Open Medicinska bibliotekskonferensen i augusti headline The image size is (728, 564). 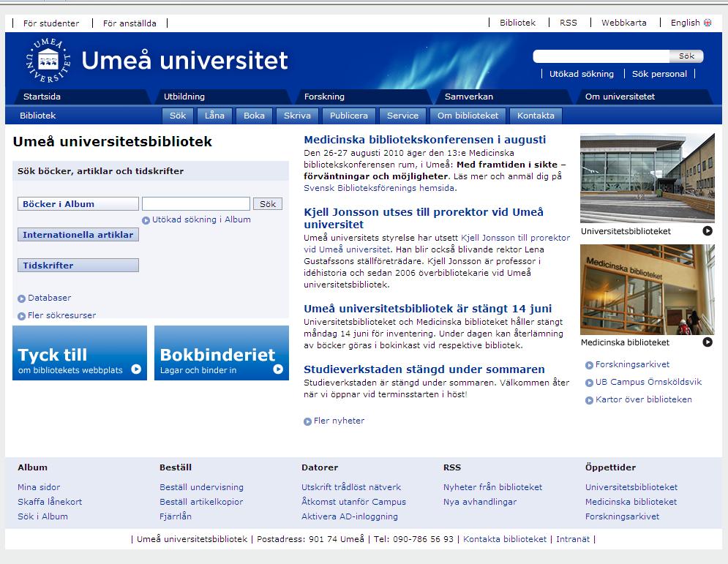click(425, 140)
